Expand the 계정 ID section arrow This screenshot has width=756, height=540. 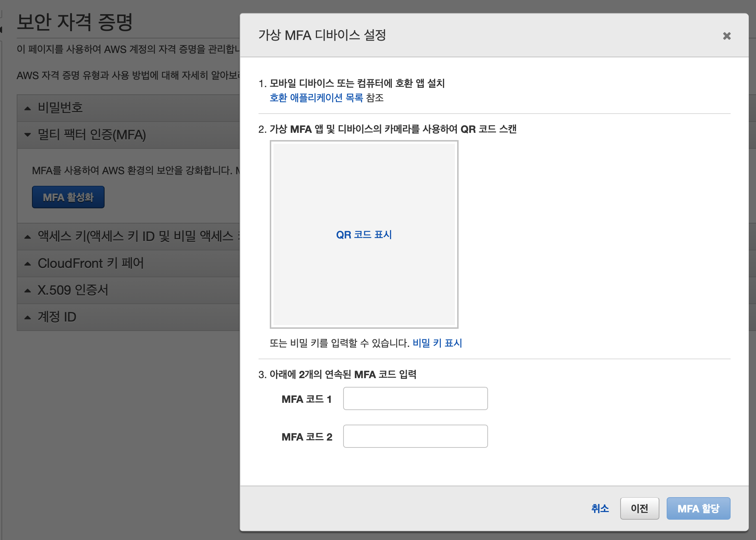point(28,317)
